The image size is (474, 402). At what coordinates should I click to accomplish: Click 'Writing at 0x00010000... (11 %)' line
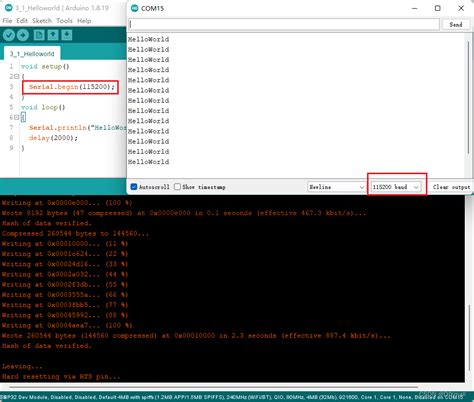pyautogui.click(x=65, y=244)
